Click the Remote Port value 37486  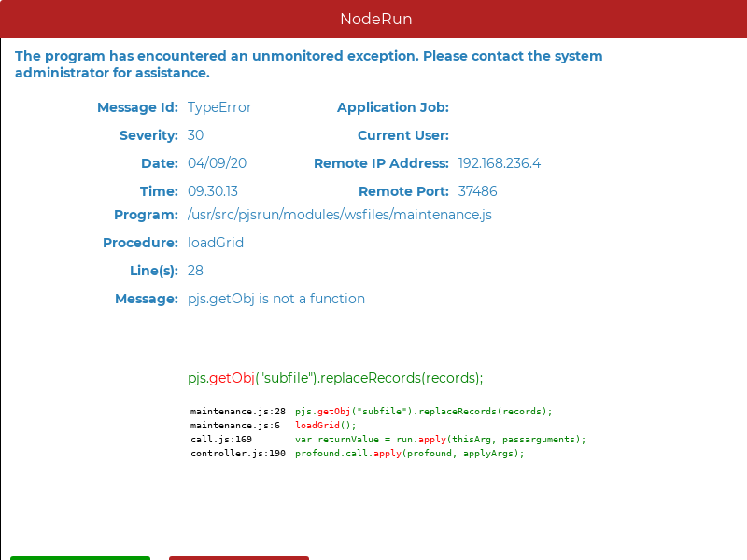tap(477, 191)
